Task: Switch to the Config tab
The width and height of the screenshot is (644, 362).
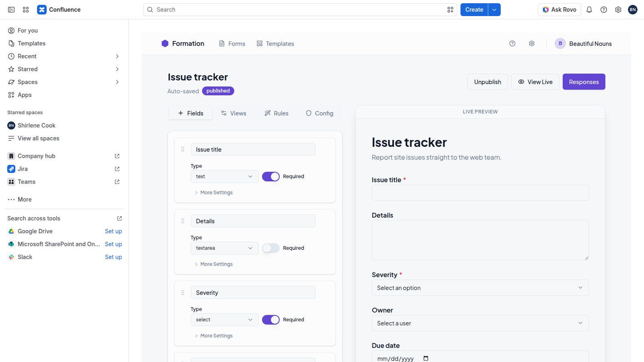Action: (320, 113)
